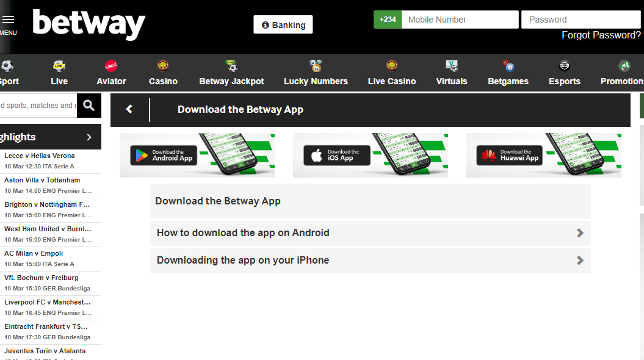Click the Download the Huawei App banner
The image size is (644, 360).
[x=543, y=156]
